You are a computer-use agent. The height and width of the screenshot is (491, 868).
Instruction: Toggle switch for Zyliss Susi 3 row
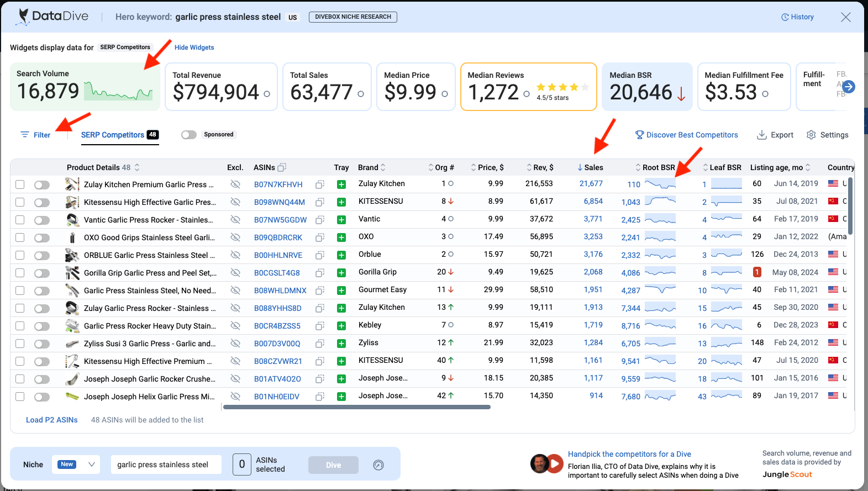pos(42,344)
